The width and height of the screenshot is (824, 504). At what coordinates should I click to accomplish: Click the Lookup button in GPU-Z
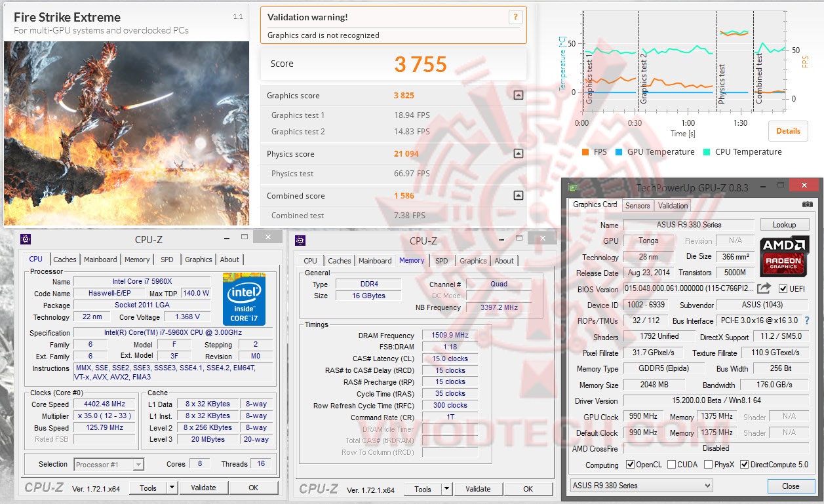(x=784, y=225)
